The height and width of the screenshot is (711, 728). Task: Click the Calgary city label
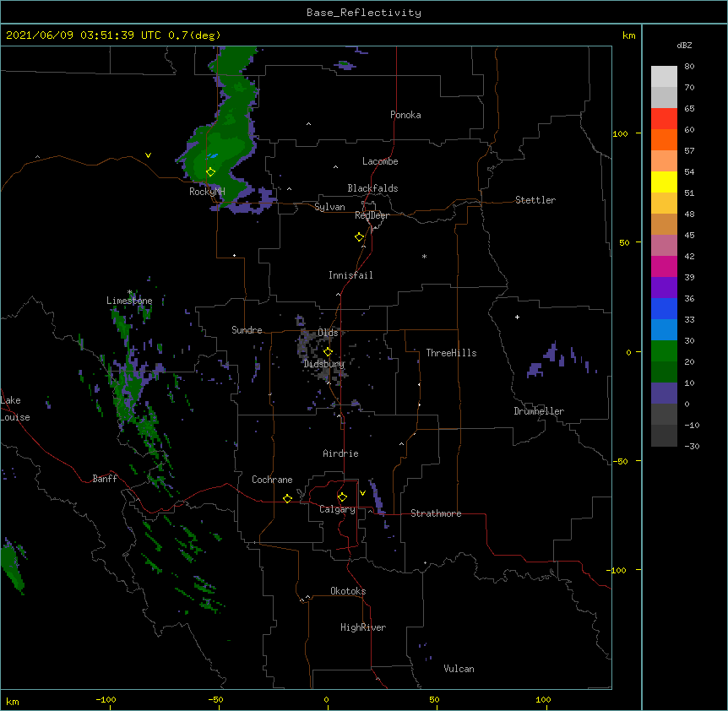coord(337,509)
